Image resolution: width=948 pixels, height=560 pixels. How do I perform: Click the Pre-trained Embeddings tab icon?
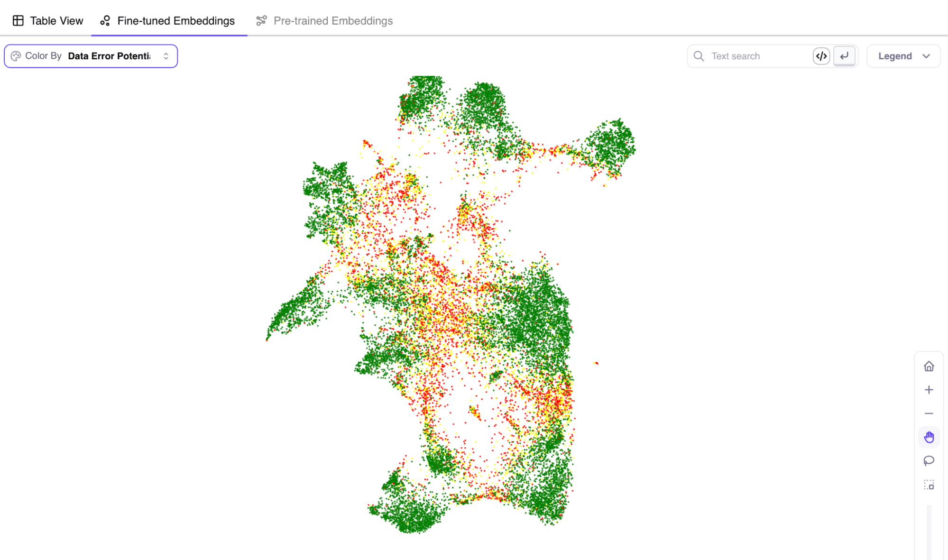[x=261, y=20]
